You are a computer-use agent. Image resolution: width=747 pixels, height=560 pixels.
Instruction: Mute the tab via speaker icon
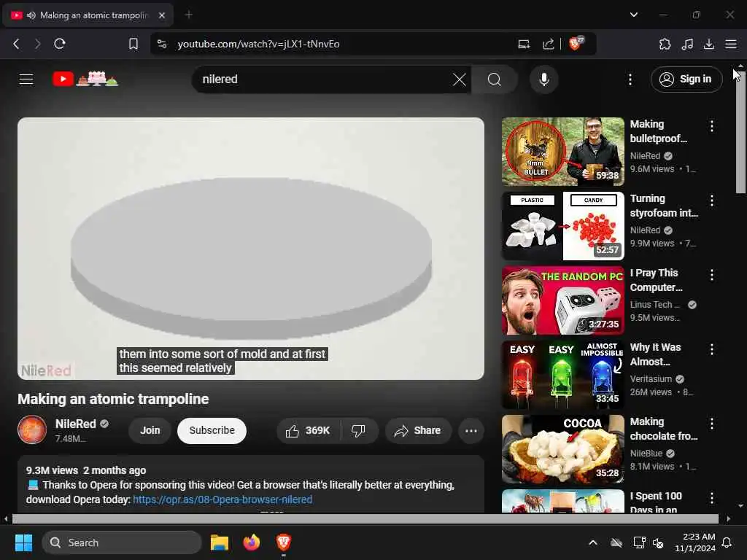point(31,15)
